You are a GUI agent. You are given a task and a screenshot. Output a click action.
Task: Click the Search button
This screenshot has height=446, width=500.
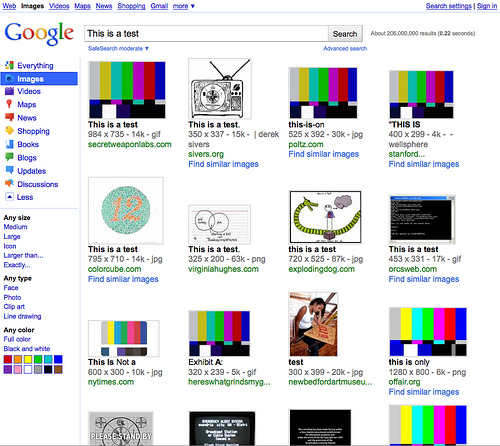345,34
